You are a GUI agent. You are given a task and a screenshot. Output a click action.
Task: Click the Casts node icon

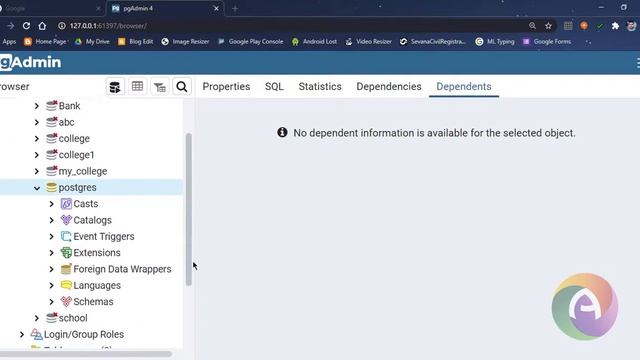66,204
